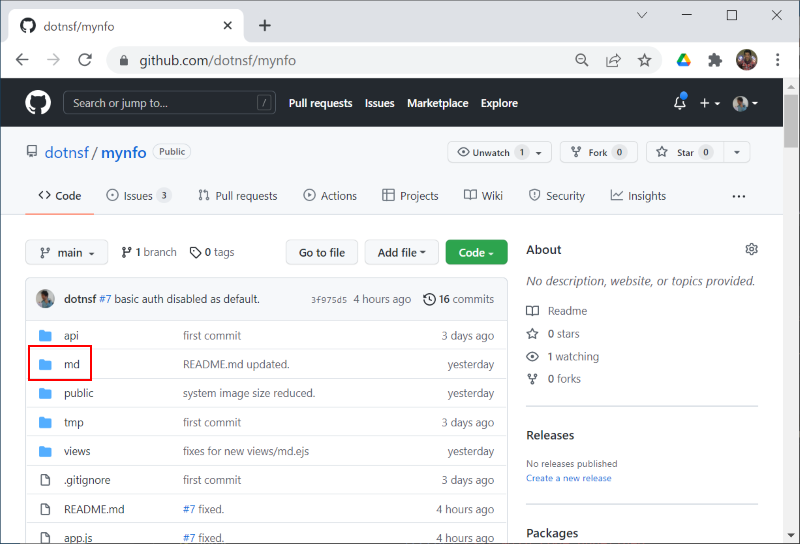Open dotnsf owner link

click(x=67, y=153)
